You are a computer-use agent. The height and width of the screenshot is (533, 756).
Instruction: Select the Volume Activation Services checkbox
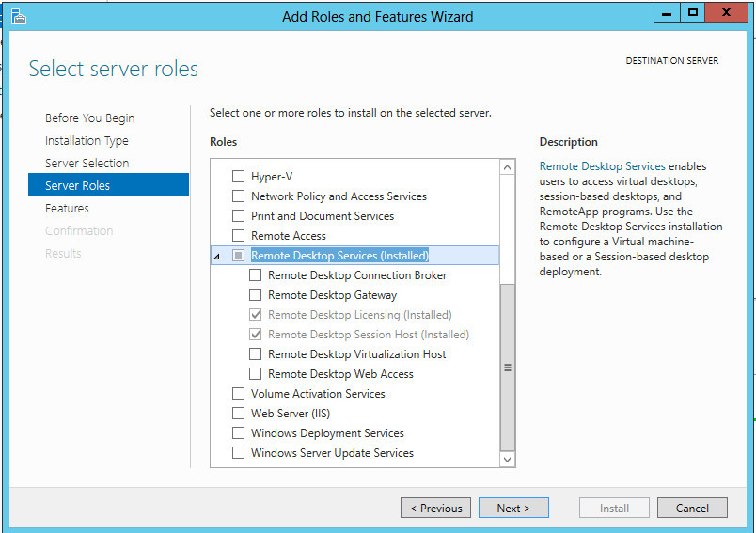point(238,394)
